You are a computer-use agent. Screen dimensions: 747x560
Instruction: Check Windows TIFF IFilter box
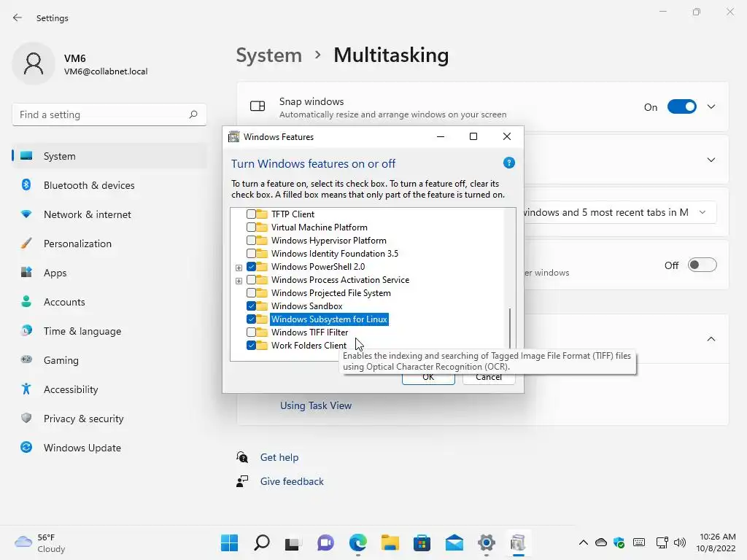click(251, 332)
